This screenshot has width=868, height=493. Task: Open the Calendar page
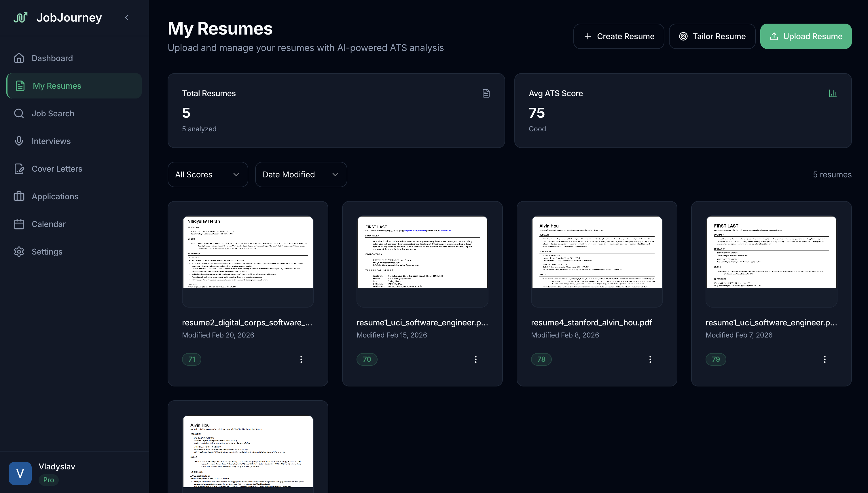point(74,224)
